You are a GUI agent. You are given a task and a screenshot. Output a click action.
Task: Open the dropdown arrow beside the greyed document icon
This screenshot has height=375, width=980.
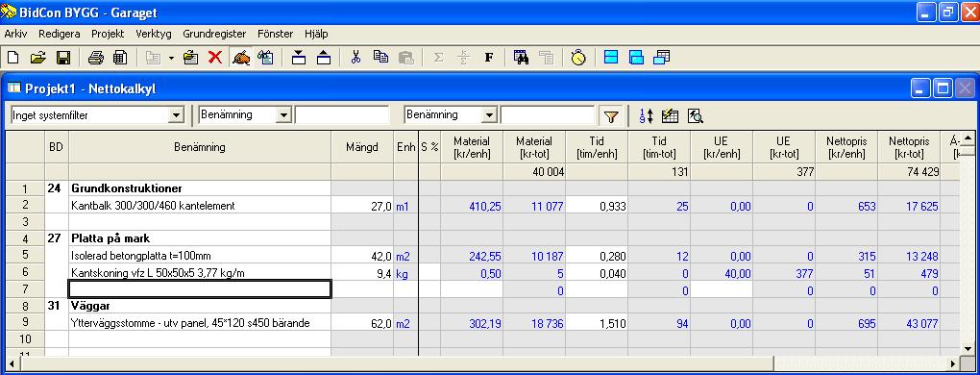pyautogui.click(x=171, y=58)
